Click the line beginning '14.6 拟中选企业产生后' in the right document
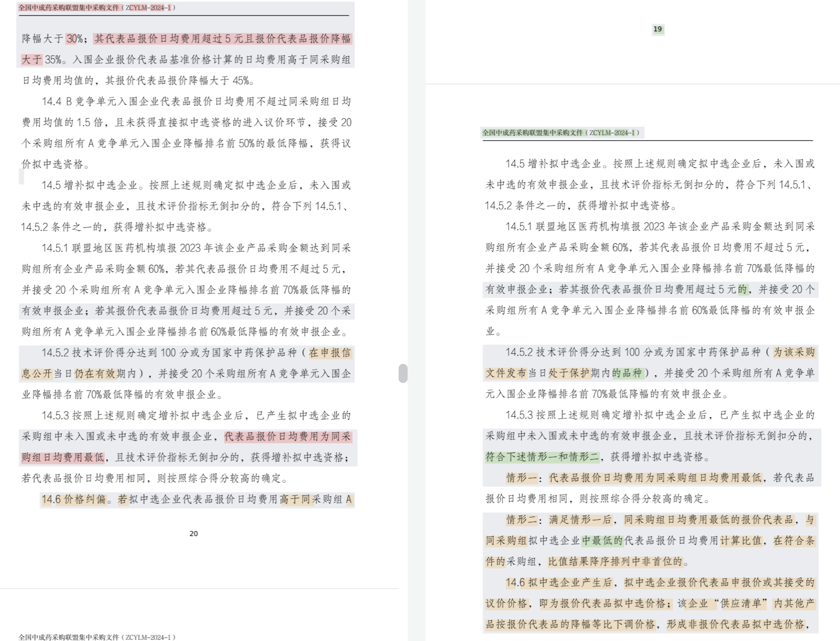Screen dimensions: 840x641 (660, 583)
